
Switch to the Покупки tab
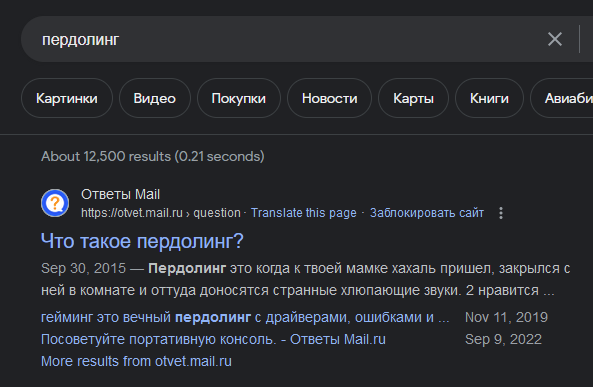[239, 98]
